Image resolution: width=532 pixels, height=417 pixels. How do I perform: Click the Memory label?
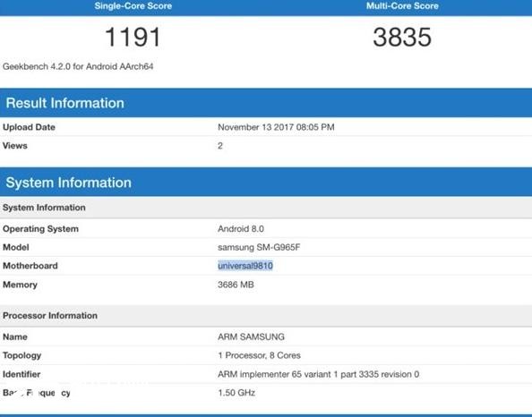pos(20,285)
